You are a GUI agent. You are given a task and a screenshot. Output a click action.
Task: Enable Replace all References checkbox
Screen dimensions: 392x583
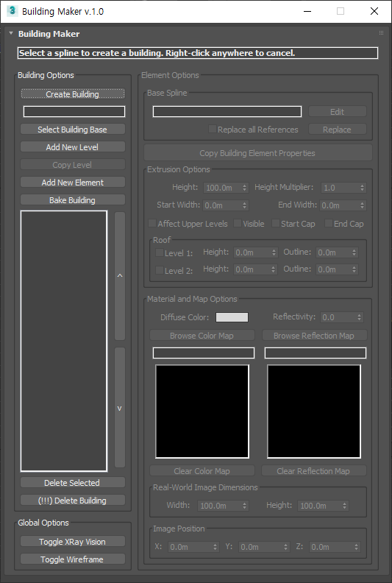(212, 129)
